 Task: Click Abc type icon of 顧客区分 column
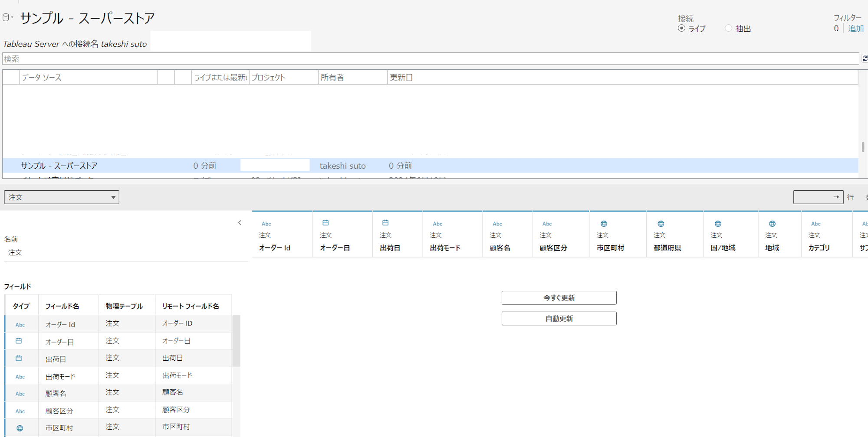pyautogui.click(x=547, y=224)
